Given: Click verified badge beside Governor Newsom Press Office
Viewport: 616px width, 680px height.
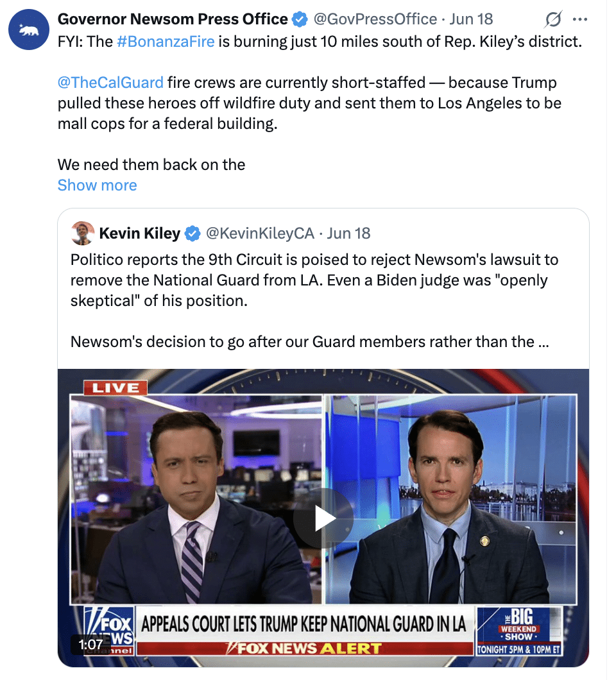Looking at the screenshot, I should 299,19.
